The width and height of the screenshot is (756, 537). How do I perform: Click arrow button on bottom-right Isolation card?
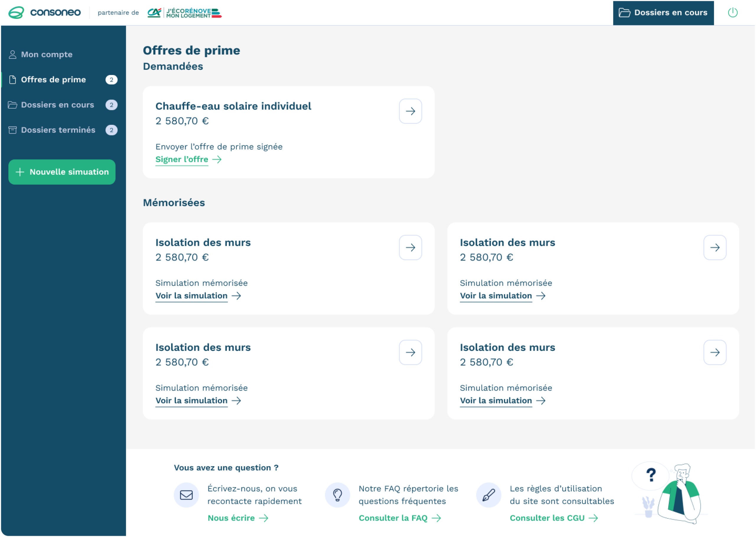[715, 353]
